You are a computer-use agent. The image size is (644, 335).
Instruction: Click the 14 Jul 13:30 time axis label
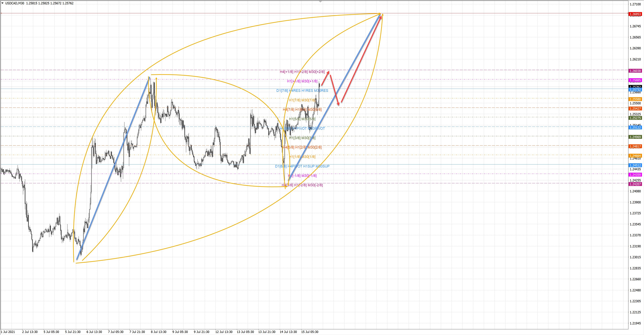coord(288,332)
